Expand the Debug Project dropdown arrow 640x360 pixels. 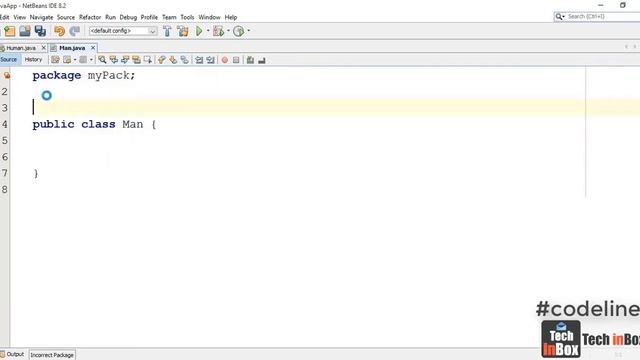228,31
